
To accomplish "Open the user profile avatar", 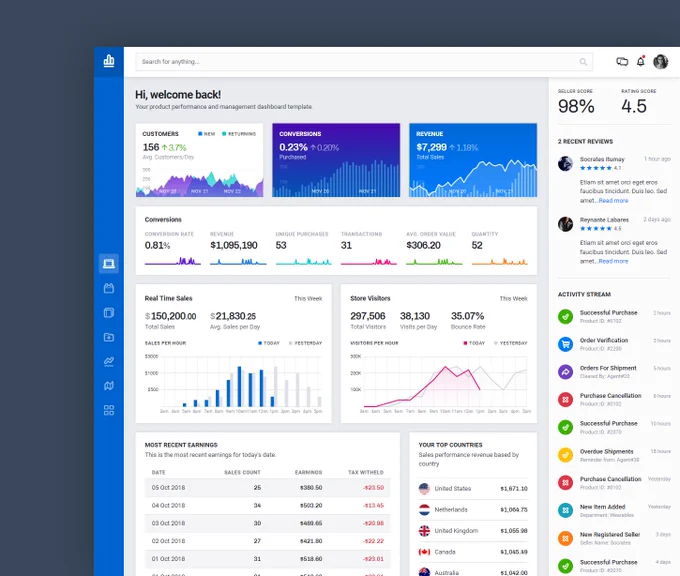I will point(660,62).
